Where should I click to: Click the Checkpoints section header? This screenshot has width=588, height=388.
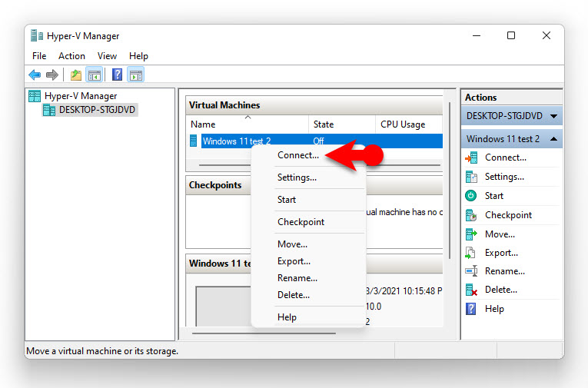click(x=218, y=185)
